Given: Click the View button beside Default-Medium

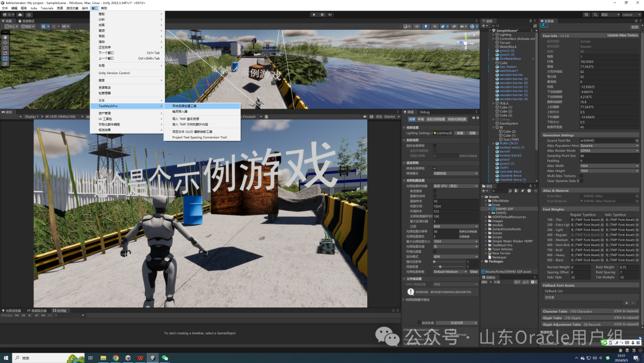Looking at the screenshot, I should (473, 272).
